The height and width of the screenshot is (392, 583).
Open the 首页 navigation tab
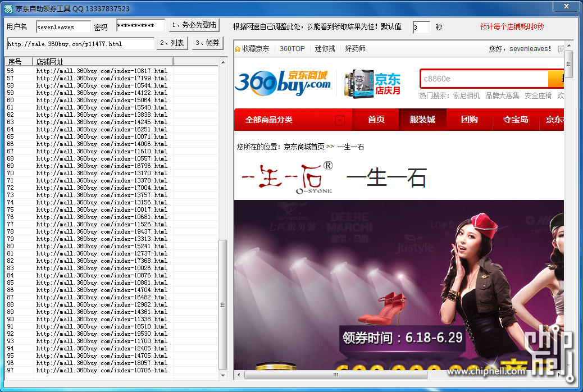[376, 120]
